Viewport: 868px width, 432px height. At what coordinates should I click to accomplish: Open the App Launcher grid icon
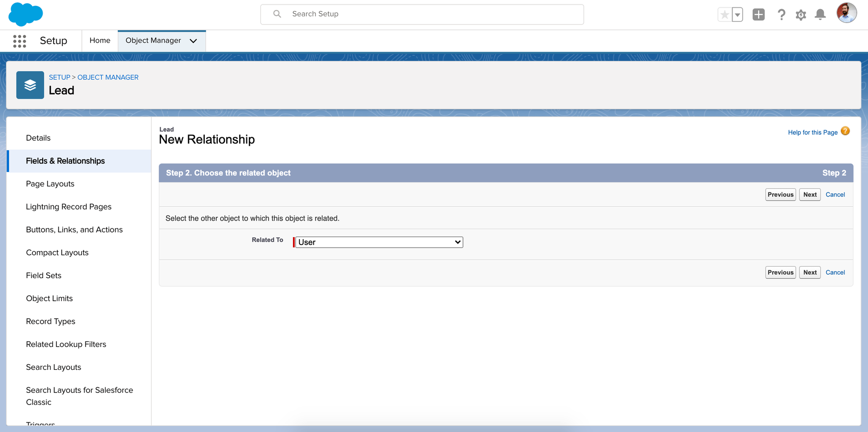20,41
